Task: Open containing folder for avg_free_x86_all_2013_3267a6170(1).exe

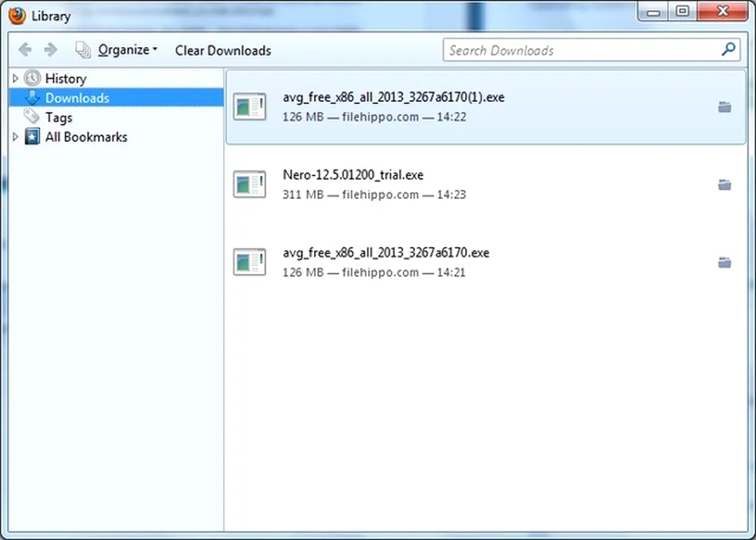Action: point(724,107)
